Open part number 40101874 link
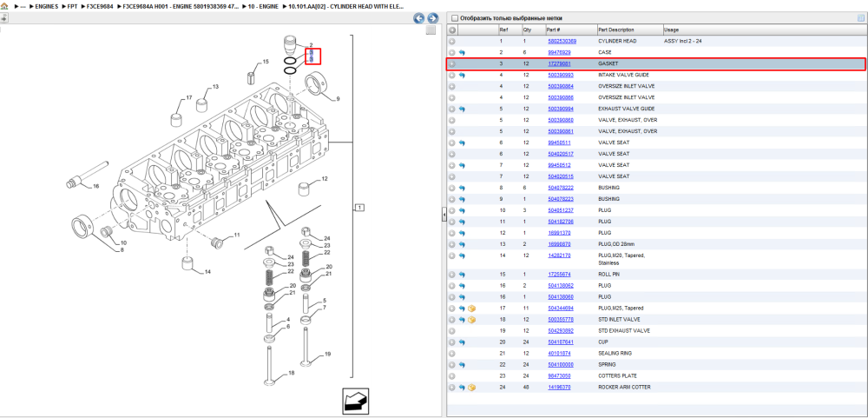This screenshot has width=868, height=418. [x=559, y=353]
